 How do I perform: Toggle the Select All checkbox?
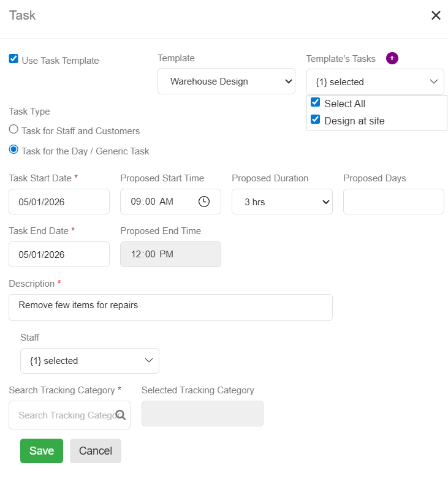(316, 102)
